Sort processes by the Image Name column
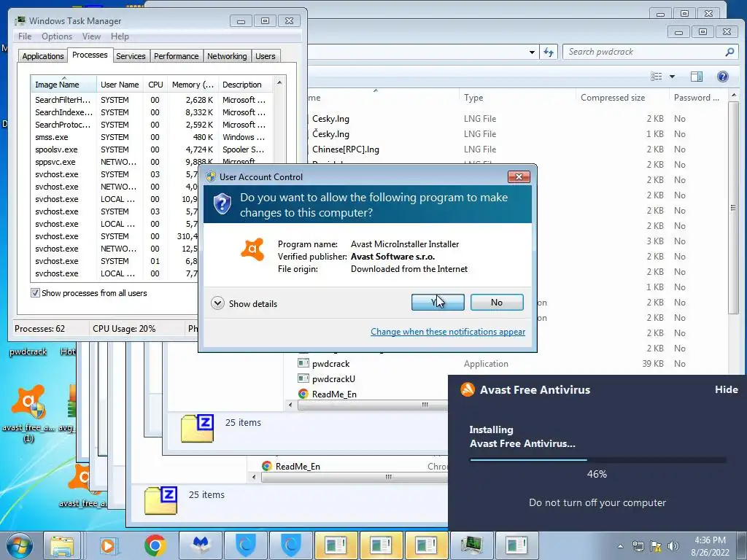 (x=64, y=85)
